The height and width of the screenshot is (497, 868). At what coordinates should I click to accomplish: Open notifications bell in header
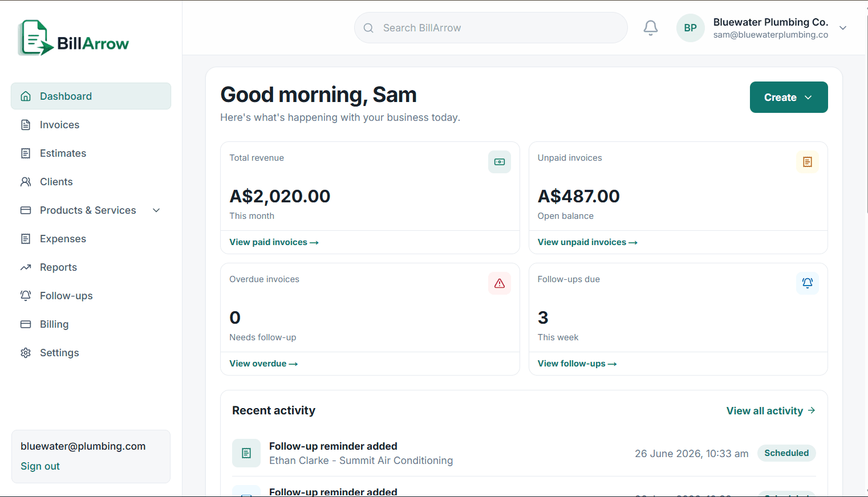(651, 28)
